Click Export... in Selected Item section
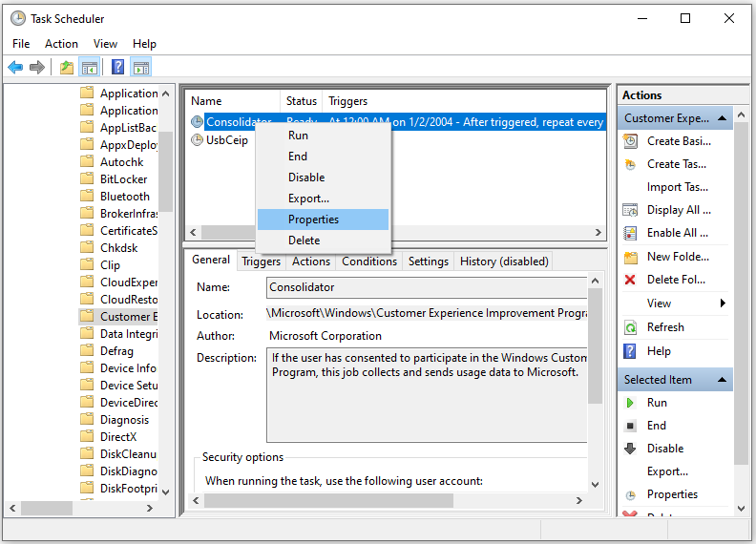The width and height of the screenshot is (756, 544). [667, 471]
